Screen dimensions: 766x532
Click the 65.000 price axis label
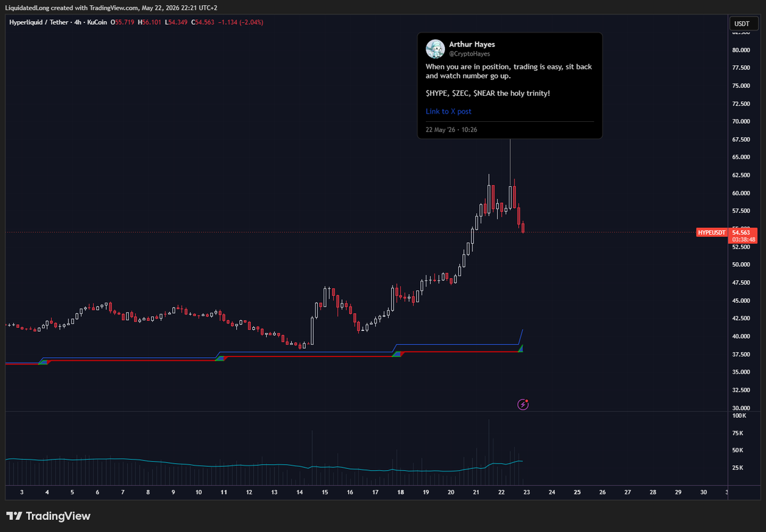pos(740,157)
